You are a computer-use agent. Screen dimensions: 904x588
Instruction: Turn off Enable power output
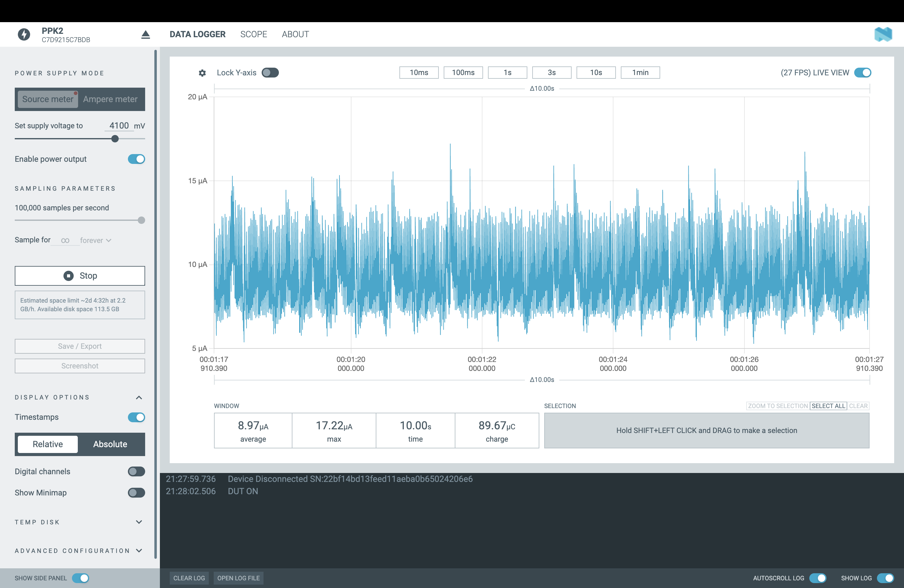click(x=136, y=159)
